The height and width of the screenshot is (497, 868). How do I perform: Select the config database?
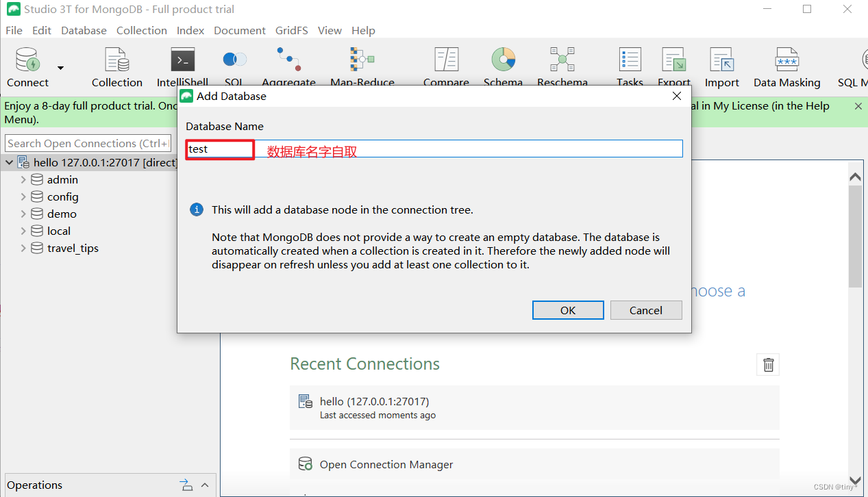coord(63,196)
